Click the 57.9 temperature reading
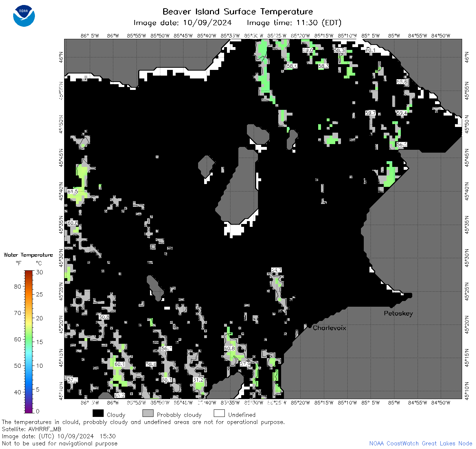Image resolution: width=476 pixels, height=449 pixels. point(245,364)
